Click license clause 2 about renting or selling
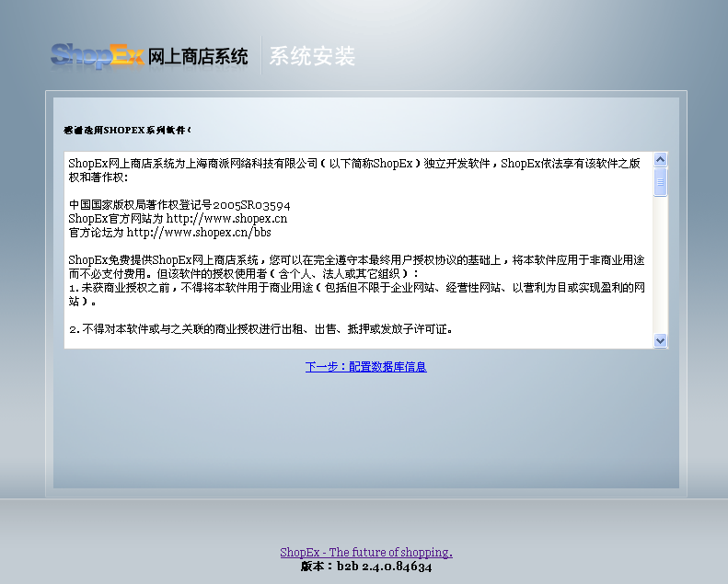The height and width of the screenshot is (584, 728). (x=261, y=329)
